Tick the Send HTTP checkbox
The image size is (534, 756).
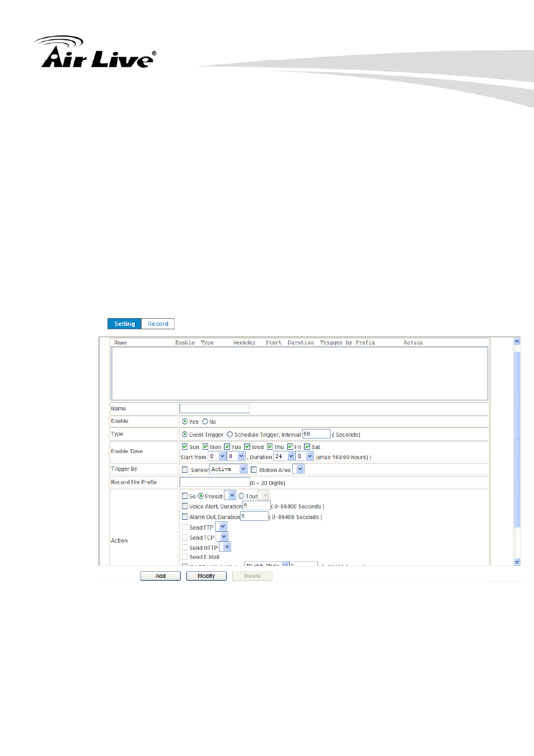point(185,548)
